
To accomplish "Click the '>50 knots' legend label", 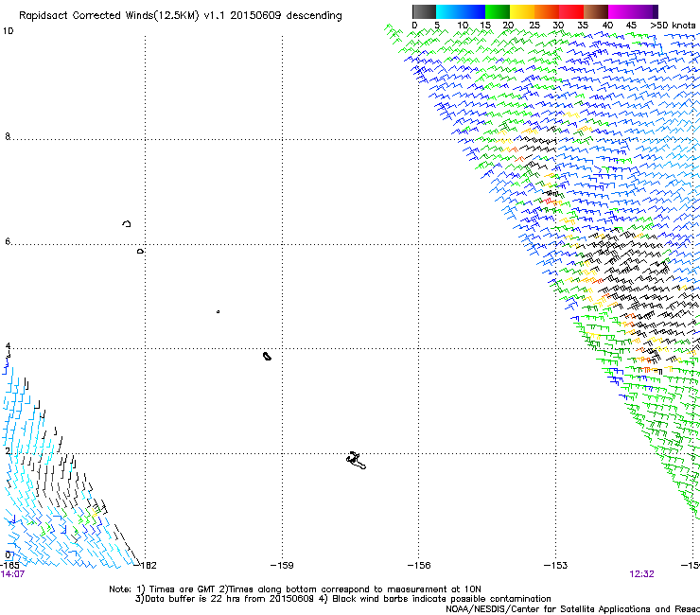I will click(x=673, y=26).
